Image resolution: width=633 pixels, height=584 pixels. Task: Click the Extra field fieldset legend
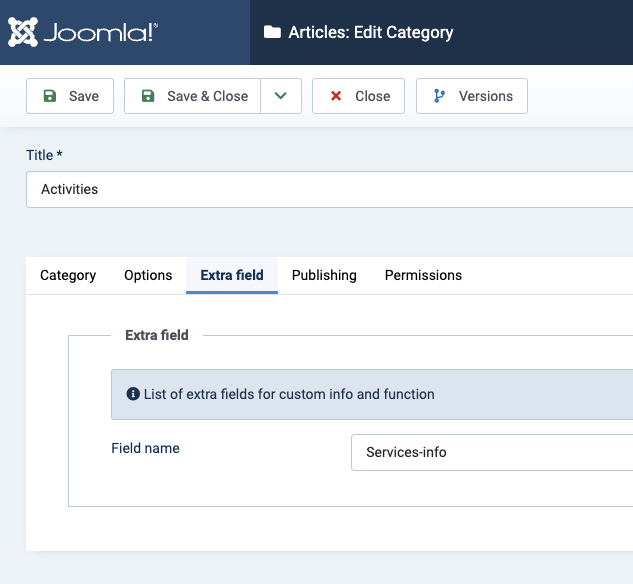pyautogui.click(x=157, y=335)
